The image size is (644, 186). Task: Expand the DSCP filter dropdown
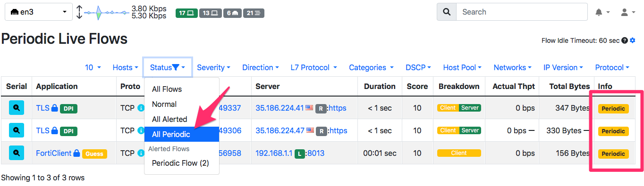pos(418,67)
